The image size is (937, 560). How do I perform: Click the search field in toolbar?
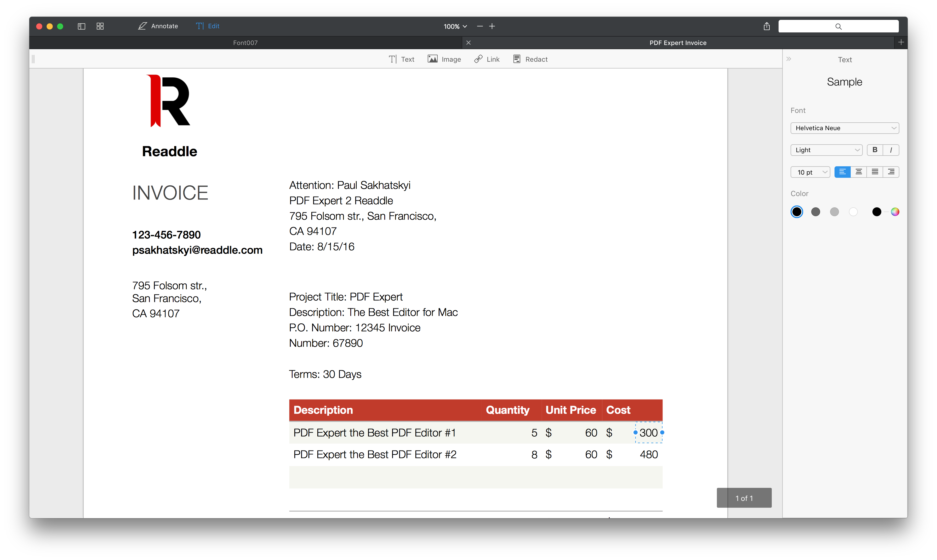[x=839, y=26]
